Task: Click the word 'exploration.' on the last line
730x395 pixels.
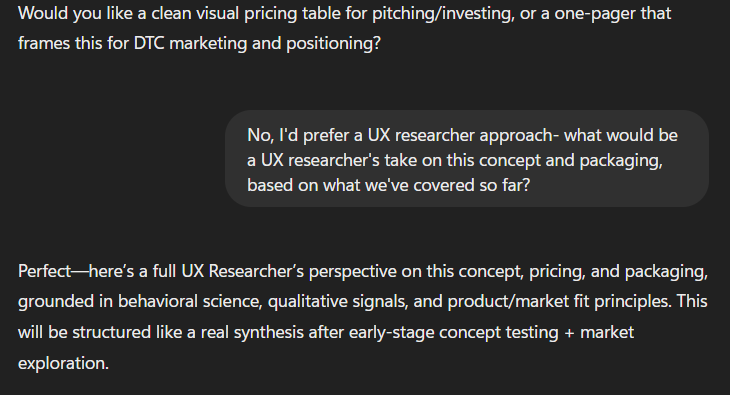Action: [x=63, y=363]
